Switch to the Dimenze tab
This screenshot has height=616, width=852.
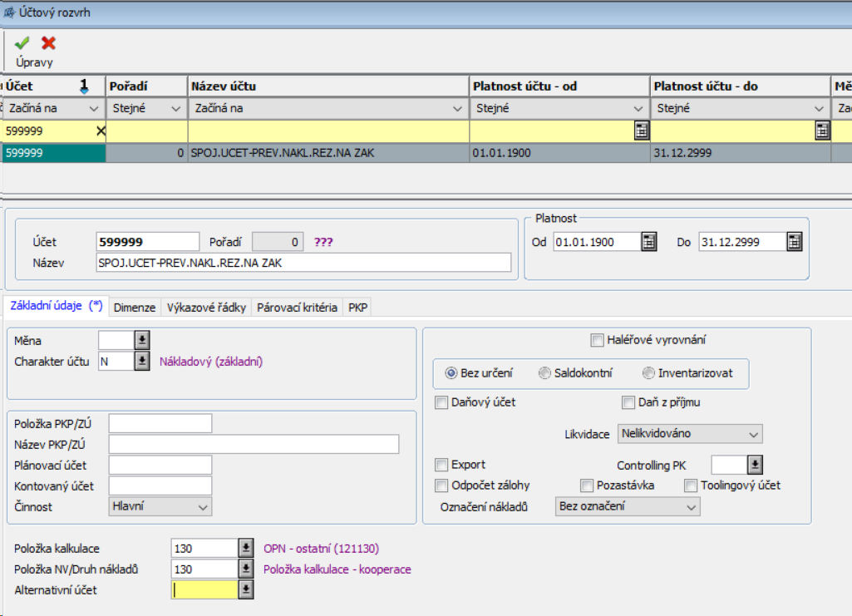[135, 308]
